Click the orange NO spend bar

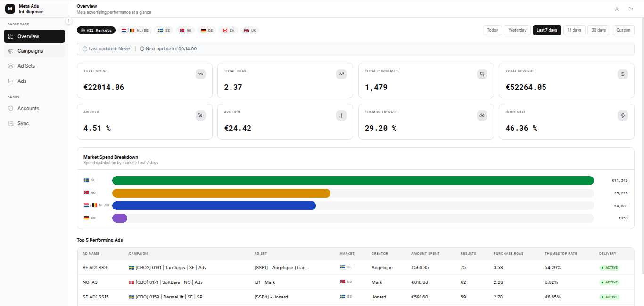221,193
